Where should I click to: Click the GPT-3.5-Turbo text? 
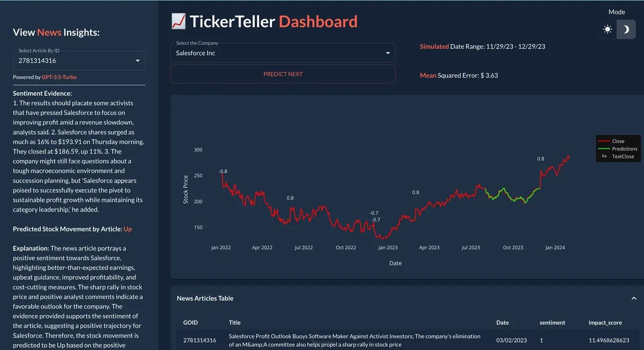[x=59, y=77]
